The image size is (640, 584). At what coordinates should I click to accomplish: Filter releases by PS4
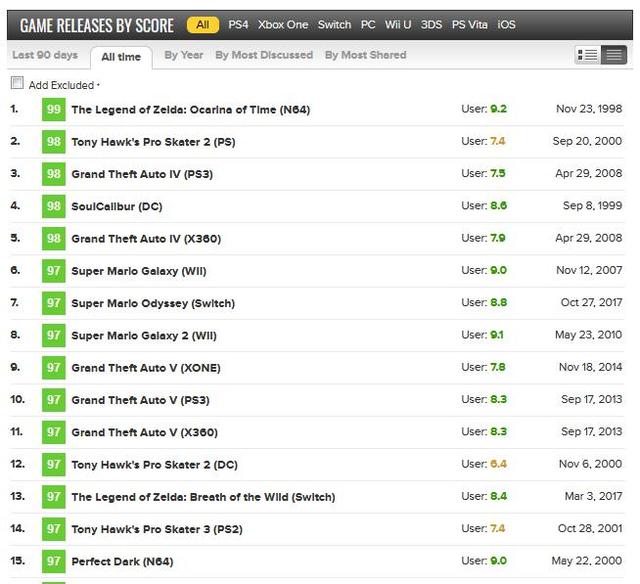[x=238, y=24]
